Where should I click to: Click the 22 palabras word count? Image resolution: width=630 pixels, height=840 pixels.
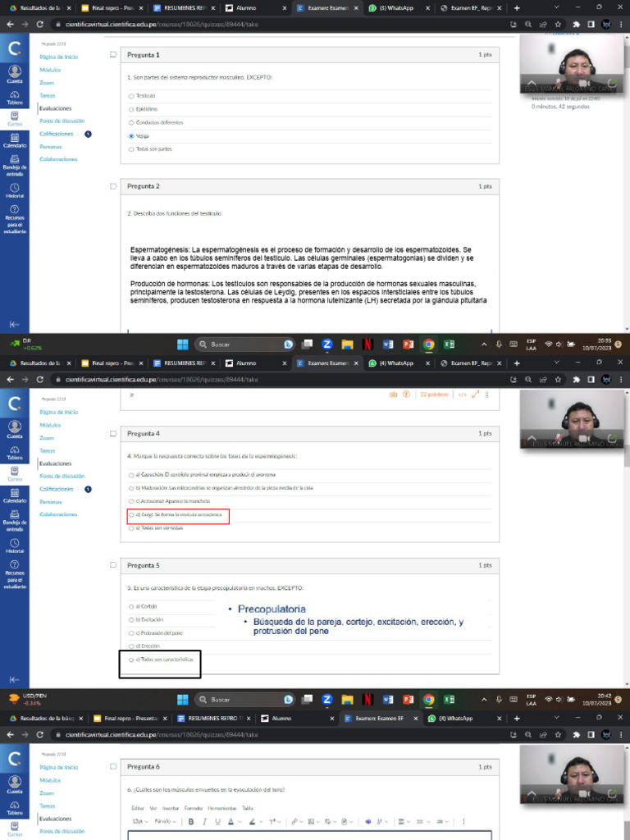tap(434, 395)
